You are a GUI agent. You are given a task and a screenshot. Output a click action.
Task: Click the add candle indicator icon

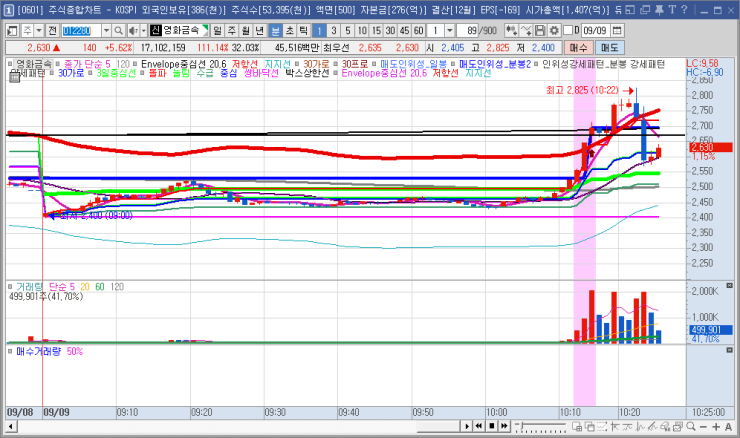pyautogui.click(x=511, y=31)
